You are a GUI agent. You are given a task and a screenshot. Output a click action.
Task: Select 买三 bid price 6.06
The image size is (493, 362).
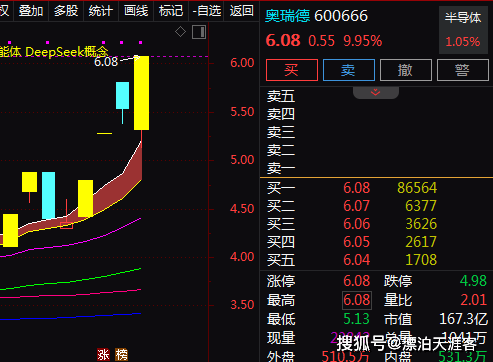click(x=357, y=224)
